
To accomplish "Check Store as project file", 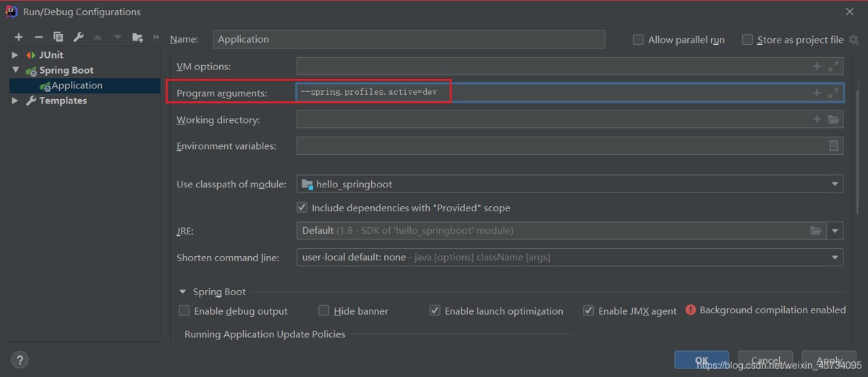I will click(748, 40).
